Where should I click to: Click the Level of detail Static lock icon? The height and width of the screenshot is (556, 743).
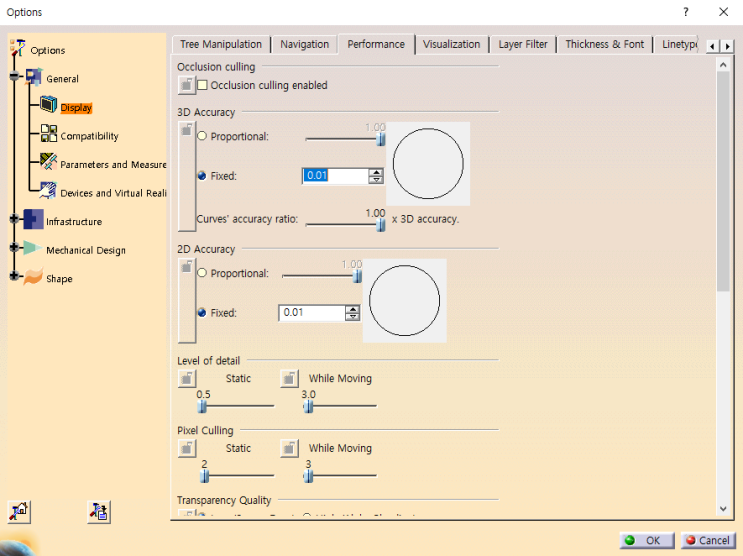click(x=187, y=378)
